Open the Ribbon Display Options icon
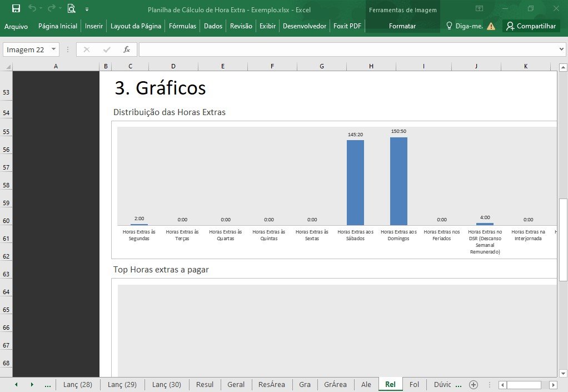 (x=479, y=8)
